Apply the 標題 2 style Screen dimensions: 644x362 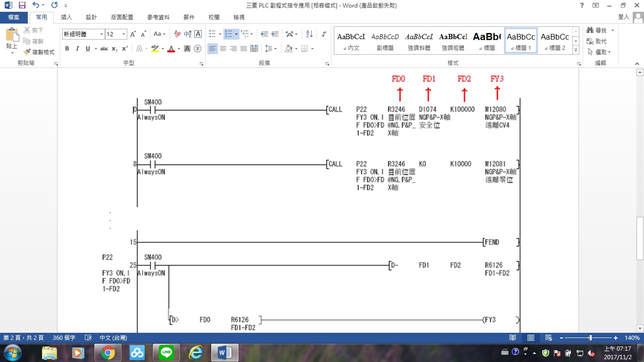pos(554,40)
